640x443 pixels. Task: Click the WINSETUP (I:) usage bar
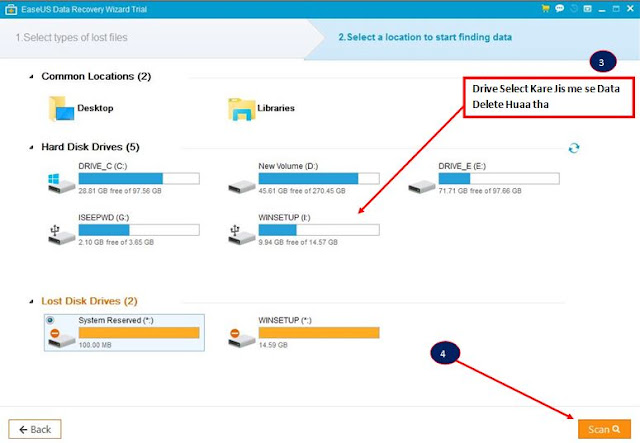pos(319,230)
